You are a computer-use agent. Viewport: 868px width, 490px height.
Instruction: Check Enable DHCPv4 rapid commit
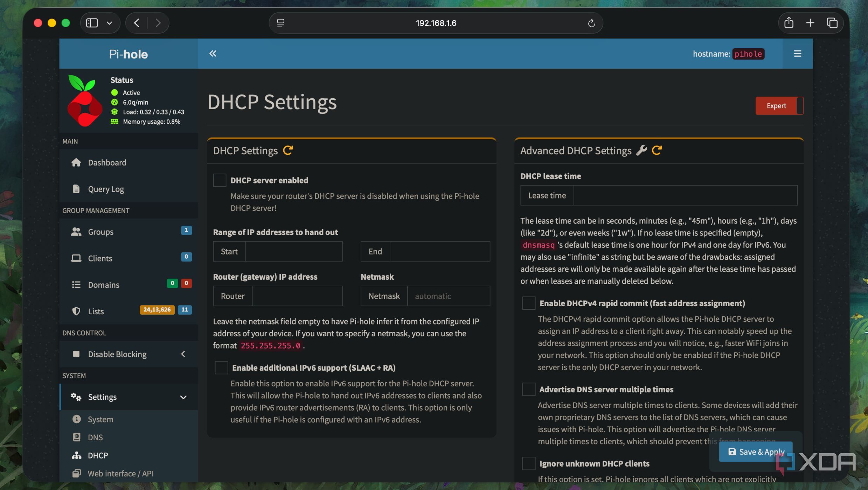click(x=529, y=303)
